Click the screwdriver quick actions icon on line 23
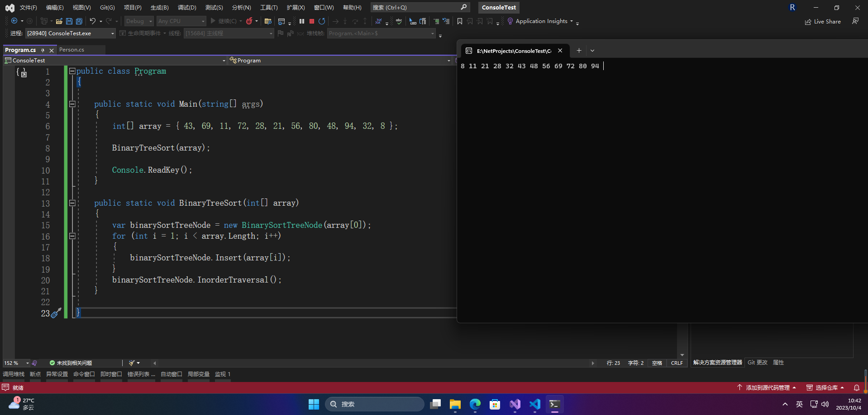The height and width of the screenshot is (415, 868). pos(56,313)
